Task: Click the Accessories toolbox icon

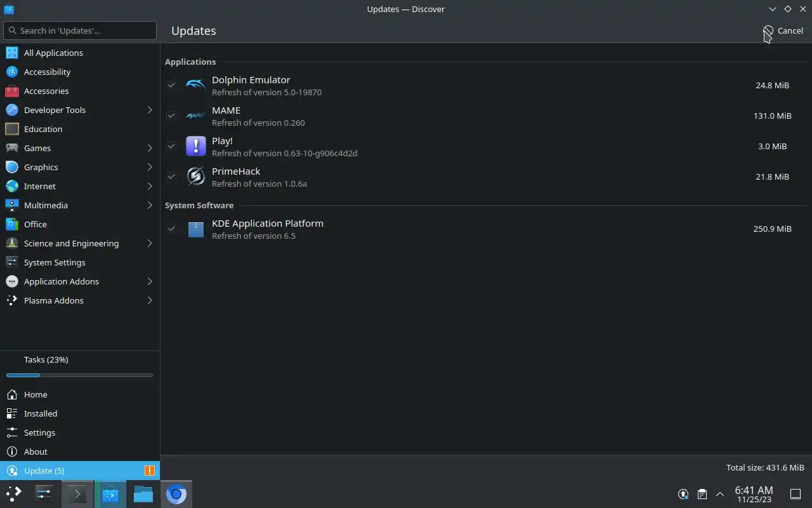Action: click(11, 91)
